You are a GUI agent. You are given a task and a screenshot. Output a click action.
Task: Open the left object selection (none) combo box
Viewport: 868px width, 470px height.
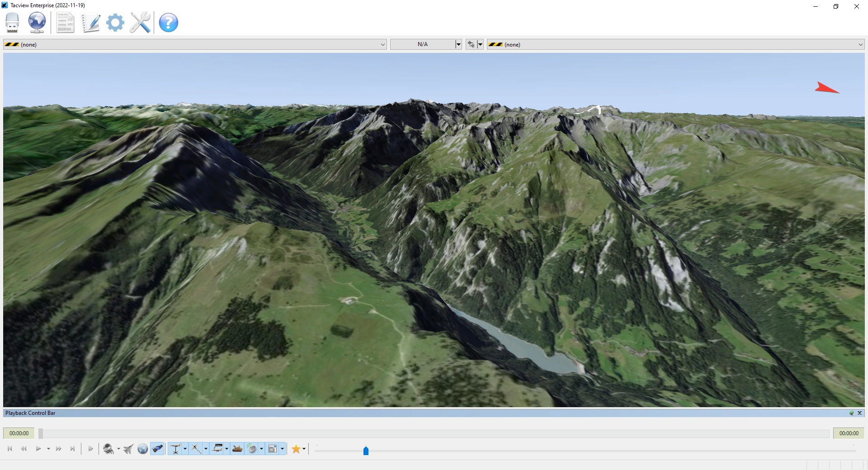click(x=195, y=44)
